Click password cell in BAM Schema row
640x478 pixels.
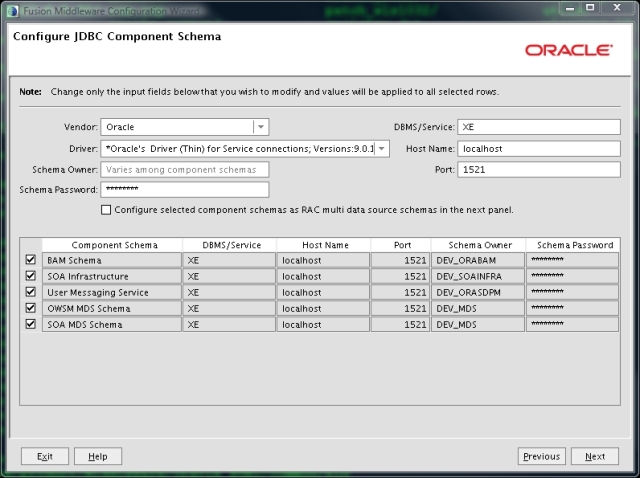coord(573,260)
